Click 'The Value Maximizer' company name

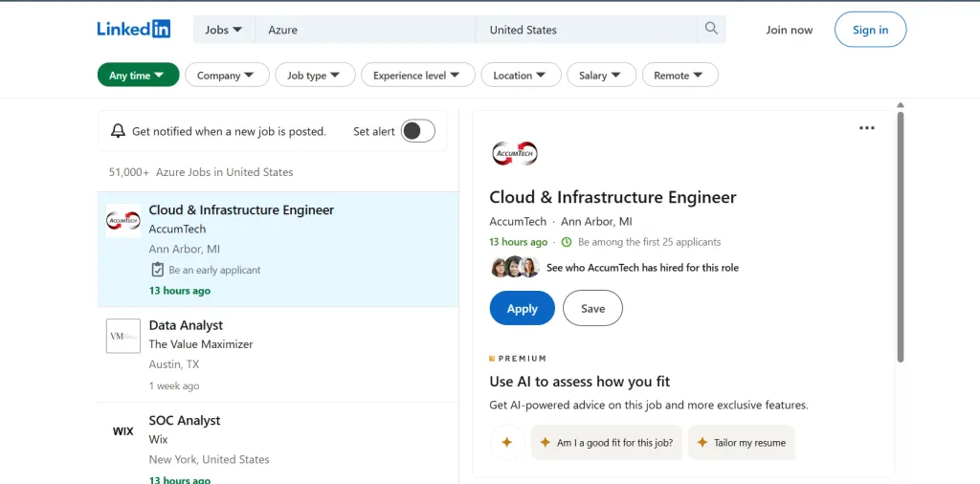point(201,344)
